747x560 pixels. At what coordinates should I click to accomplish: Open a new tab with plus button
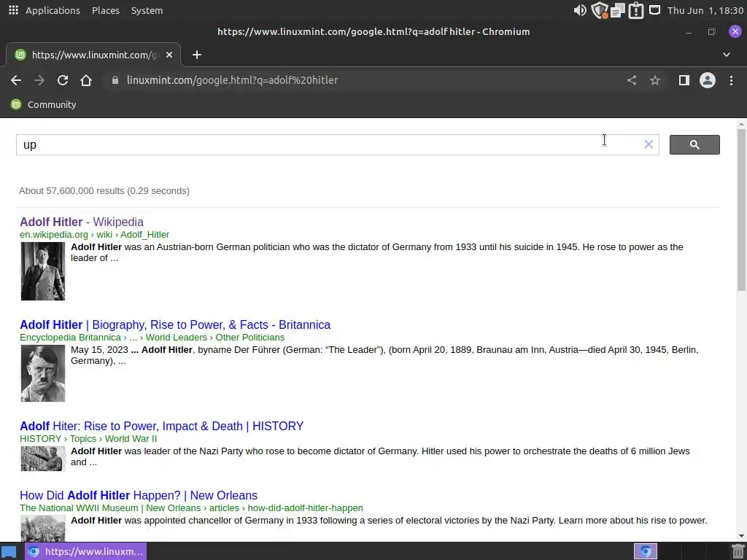click(197, 55)
